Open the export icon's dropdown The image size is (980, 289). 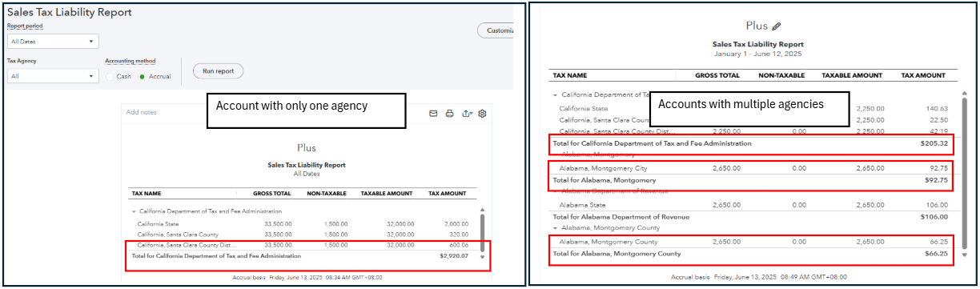[468, 114]
